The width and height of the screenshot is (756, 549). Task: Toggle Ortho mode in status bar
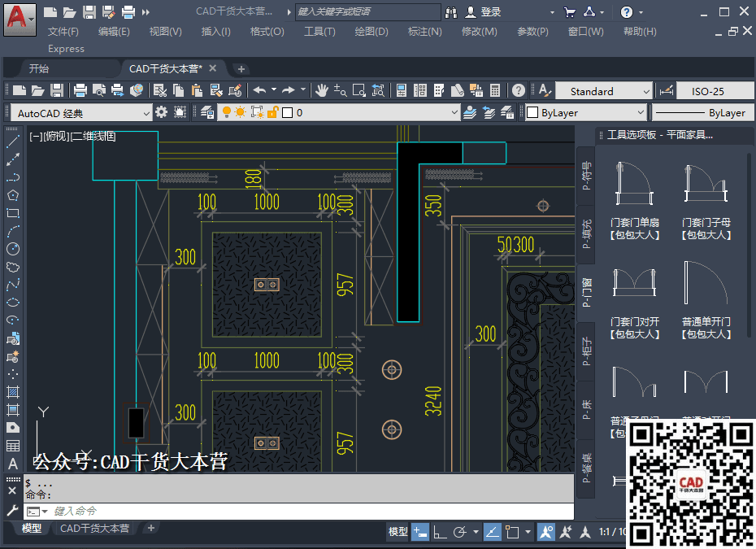(440, 532)
